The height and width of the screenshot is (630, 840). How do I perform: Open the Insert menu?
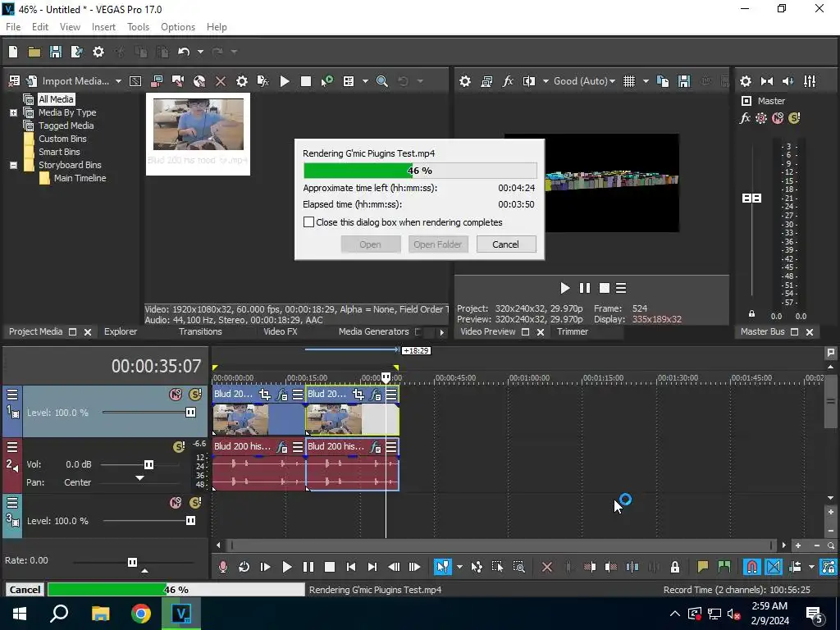coord(103,27)
